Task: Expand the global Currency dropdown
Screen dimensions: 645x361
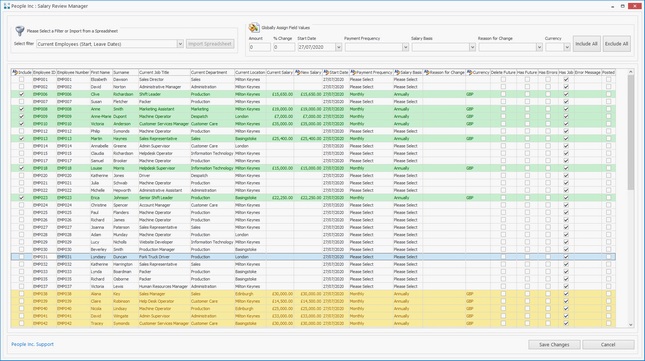Action: tap(567, 47)
